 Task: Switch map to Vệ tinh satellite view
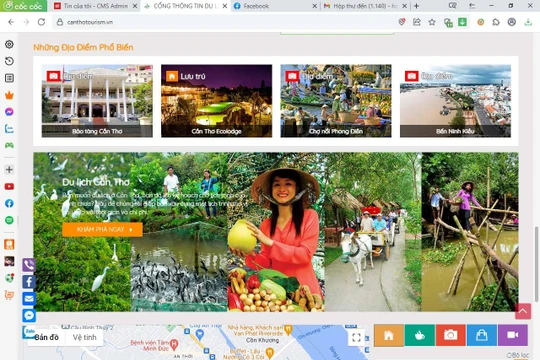tap(84, 338)
